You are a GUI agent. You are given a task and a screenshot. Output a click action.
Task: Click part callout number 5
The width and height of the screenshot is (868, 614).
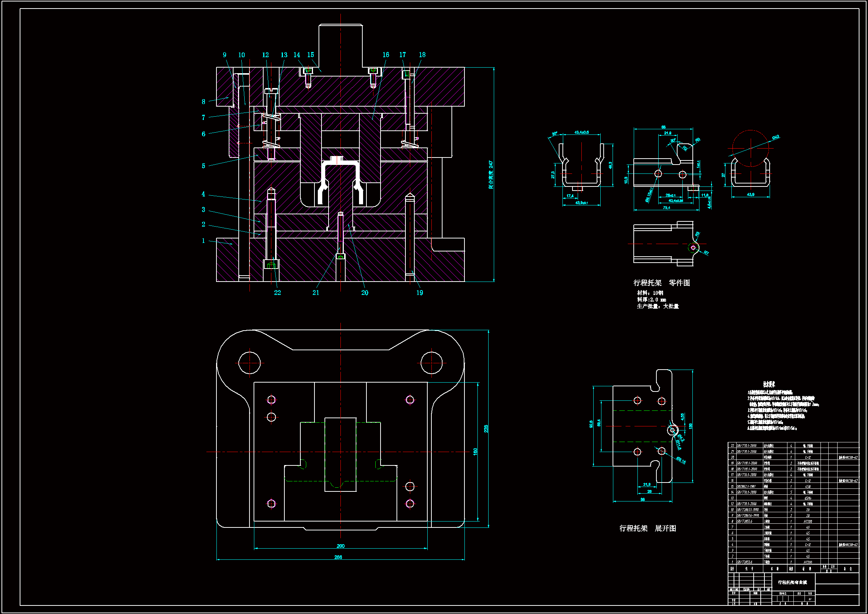203,166
